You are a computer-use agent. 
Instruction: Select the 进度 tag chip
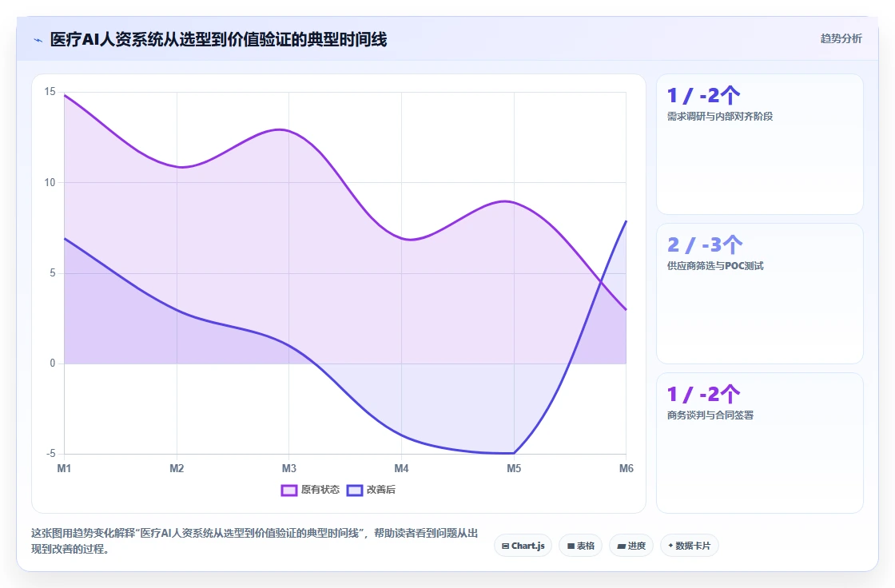click(x=630, y=546)
